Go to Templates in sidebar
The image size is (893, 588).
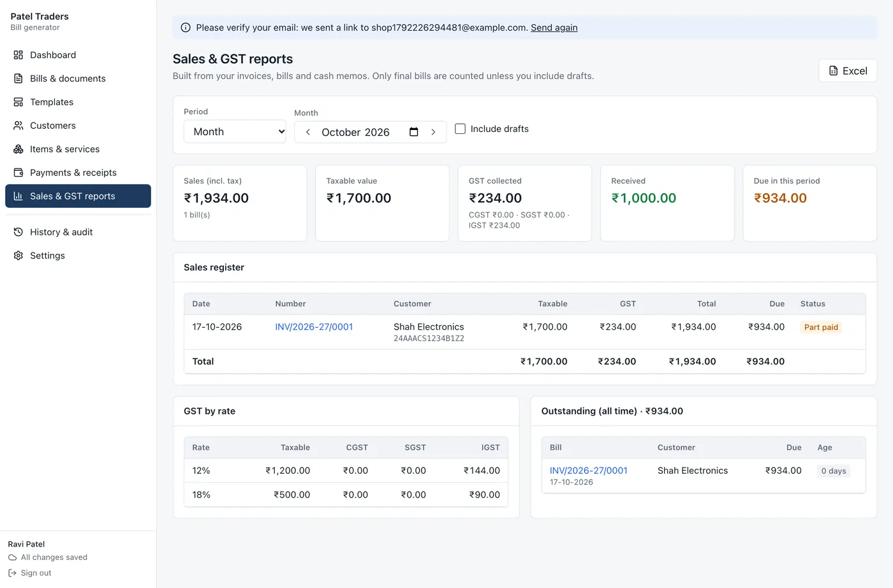point(78,102)
